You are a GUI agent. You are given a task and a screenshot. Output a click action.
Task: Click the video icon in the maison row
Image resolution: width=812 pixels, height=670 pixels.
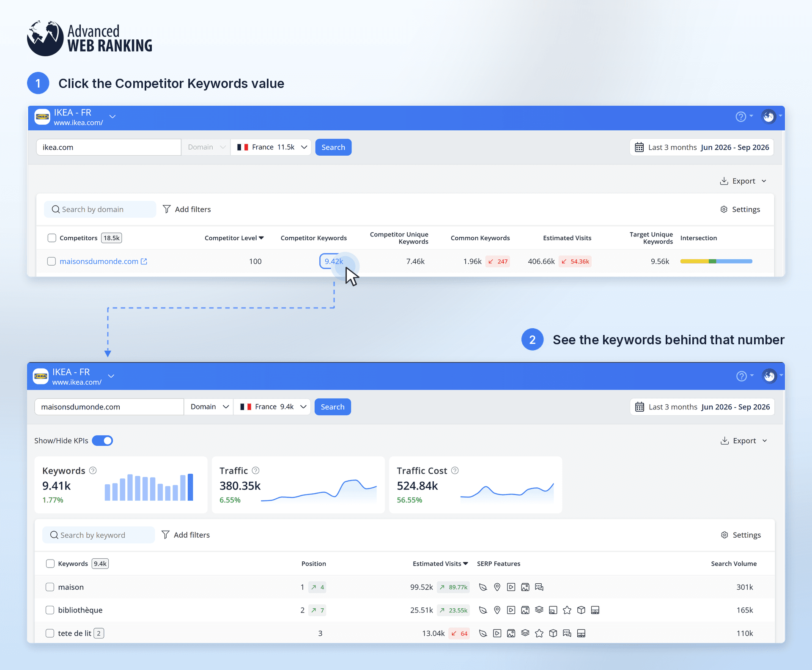[511, 587]
